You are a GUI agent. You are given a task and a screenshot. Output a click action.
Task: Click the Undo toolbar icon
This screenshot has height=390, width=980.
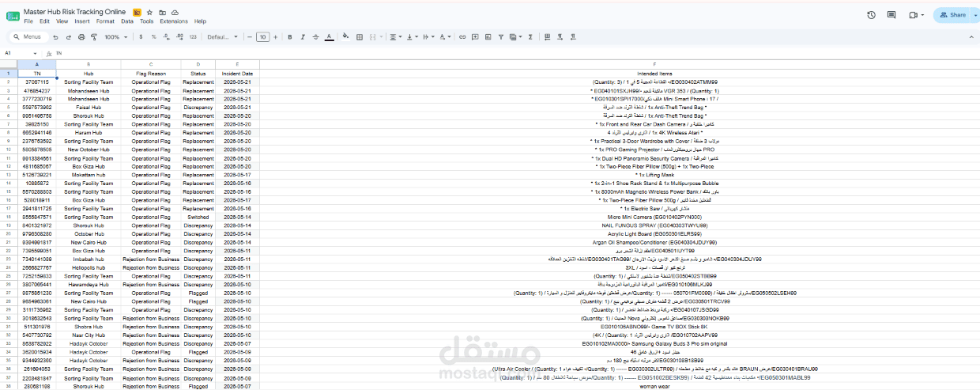(56, 37)
